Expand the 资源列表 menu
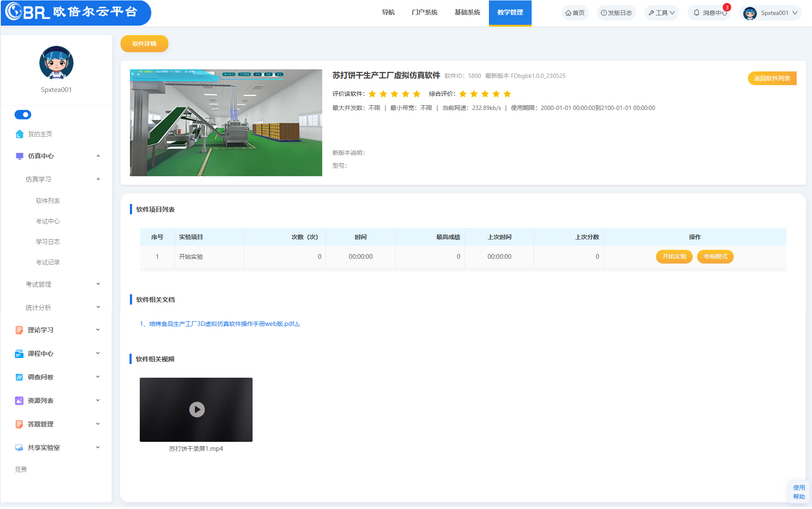812x509 pixels. (98, 400)
